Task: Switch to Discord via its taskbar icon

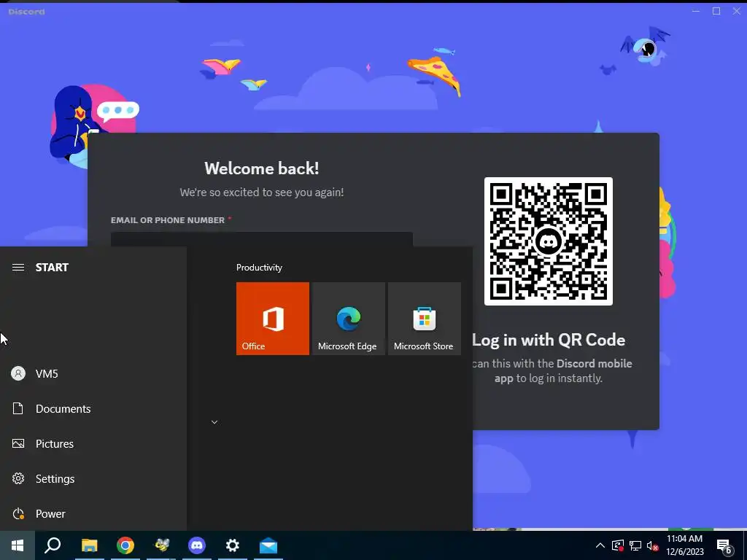Action: pos(197,545)
